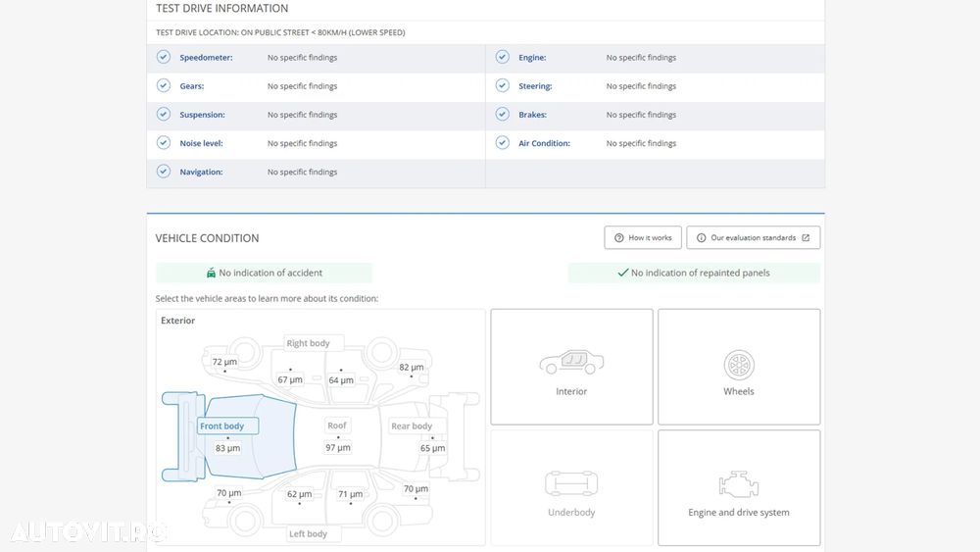Viewport: 980px width, 552px height.
Task: Open Our evaluation standards link
Action: click(753, 238)
